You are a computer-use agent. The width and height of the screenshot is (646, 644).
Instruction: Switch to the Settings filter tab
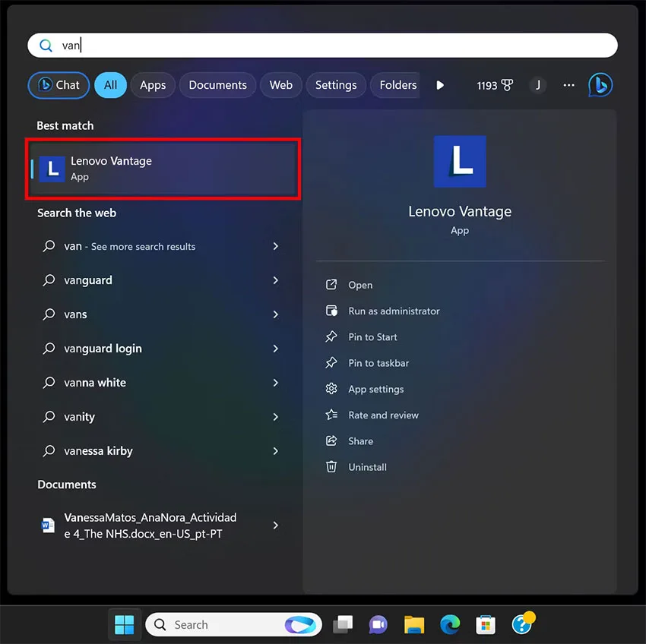pyautogui.click(x=336, y=85)
